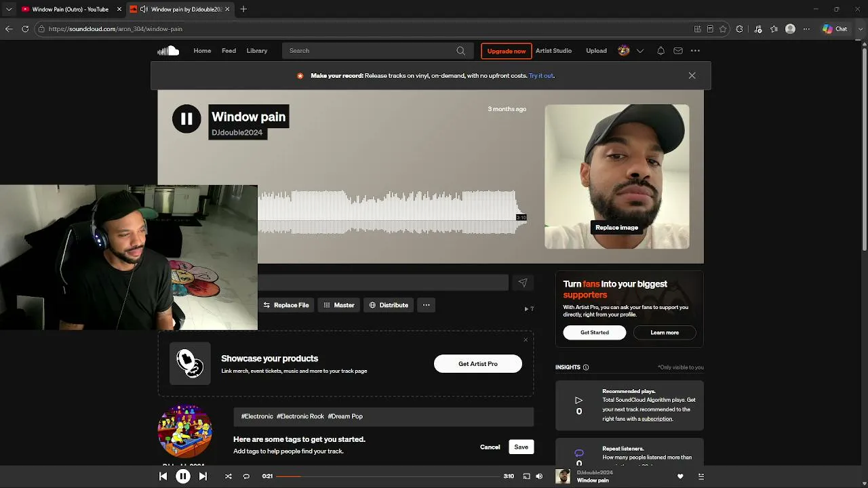Click the SoundCloud logo
Image resolution: width=868 pixels, height=488 pixels.
click(168, 51)
